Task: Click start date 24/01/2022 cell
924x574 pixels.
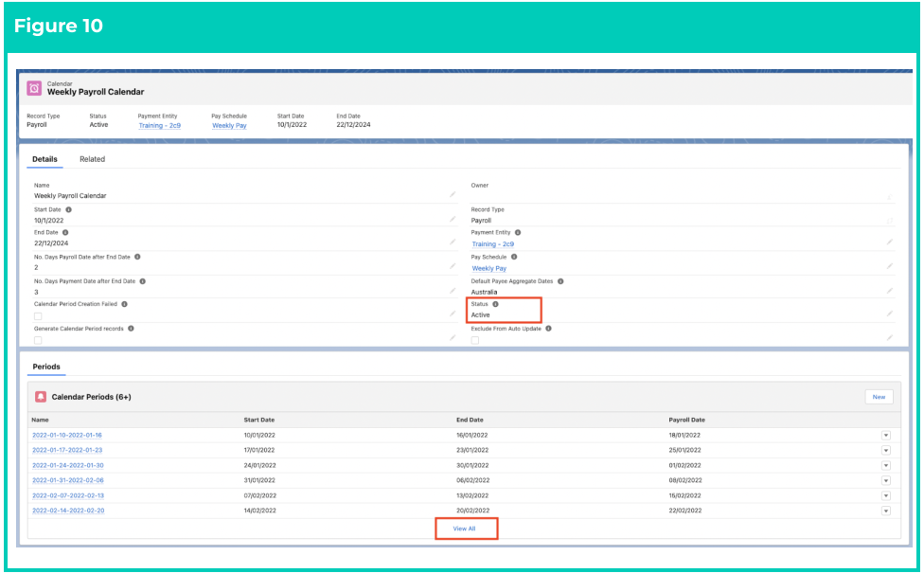Action: [x=259, y=466]
